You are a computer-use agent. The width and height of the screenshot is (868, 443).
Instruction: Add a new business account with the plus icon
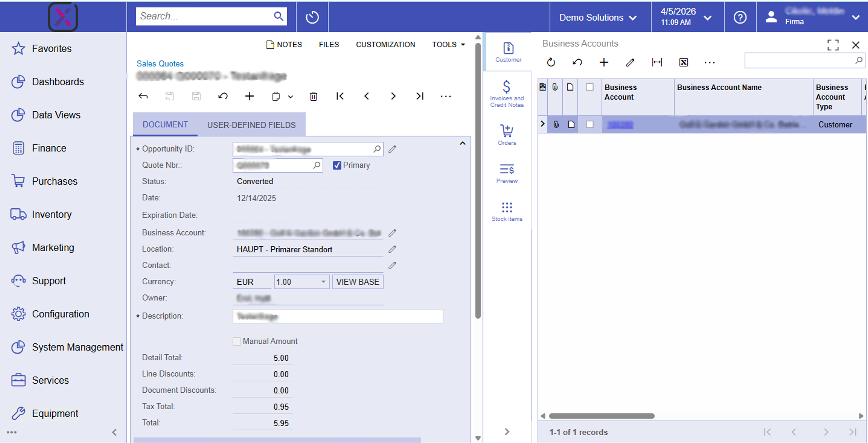603,62
